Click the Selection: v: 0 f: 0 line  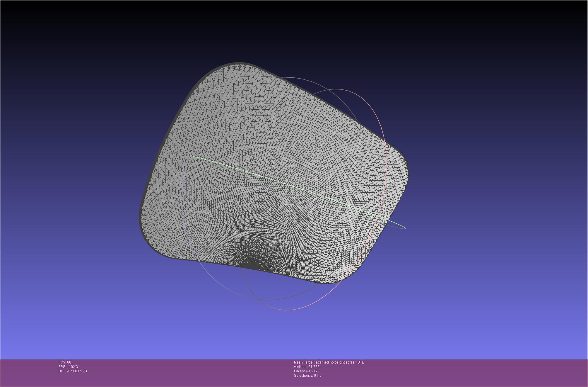(x=307, y=376)
